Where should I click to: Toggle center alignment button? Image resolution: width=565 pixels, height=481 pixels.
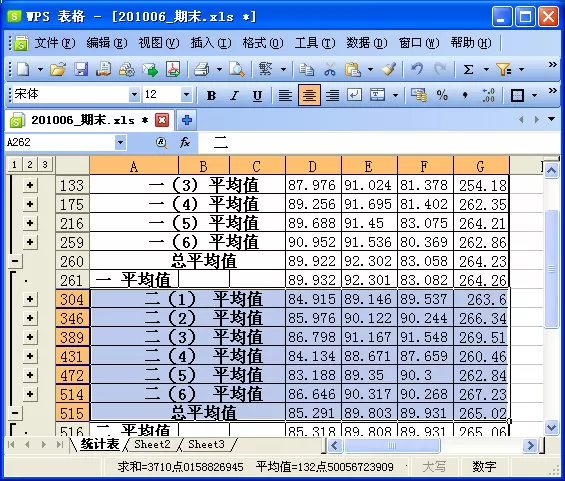tap(309, 95)
